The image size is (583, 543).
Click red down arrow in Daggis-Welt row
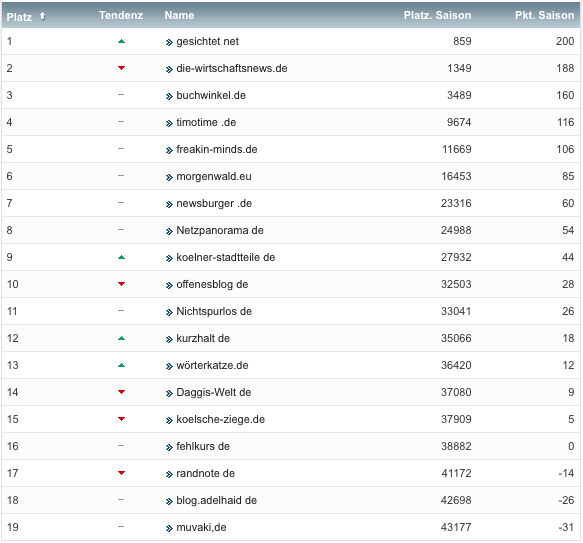pos(121,392)
